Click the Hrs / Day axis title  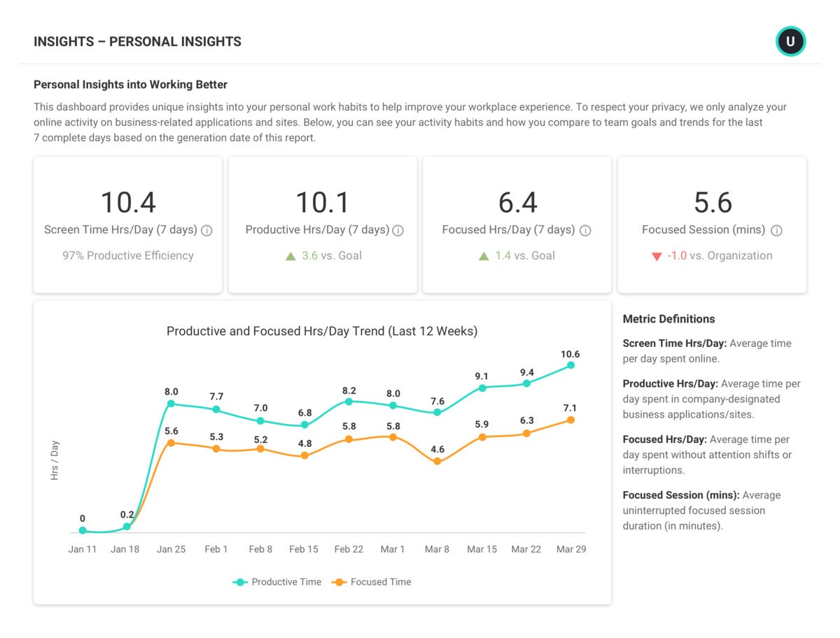click(x=55, y=460)
